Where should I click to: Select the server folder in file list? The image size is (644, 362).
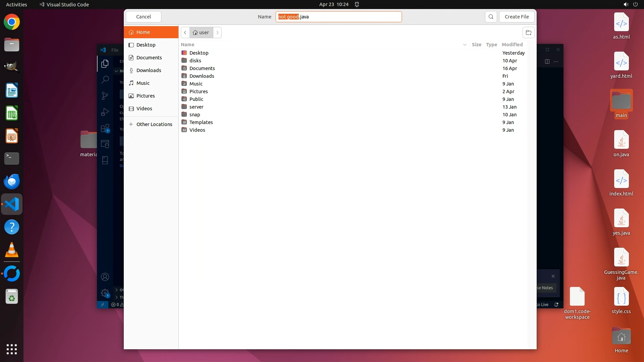pyautogui.click(x=196, y=107)
